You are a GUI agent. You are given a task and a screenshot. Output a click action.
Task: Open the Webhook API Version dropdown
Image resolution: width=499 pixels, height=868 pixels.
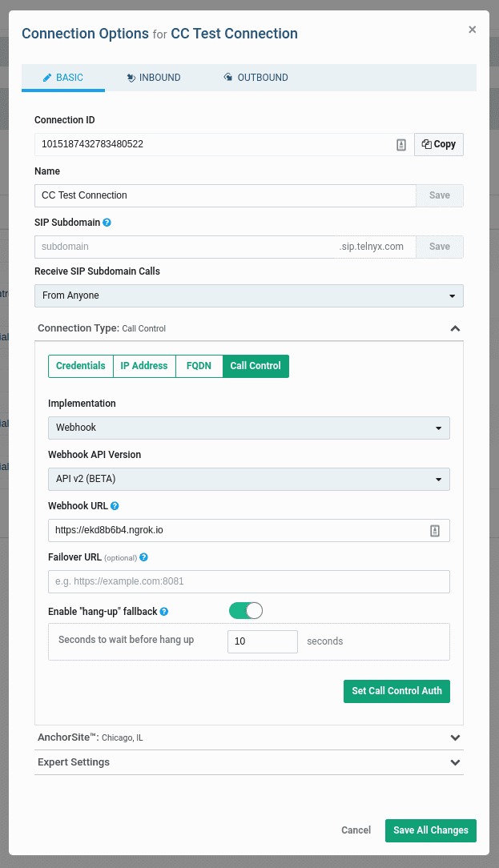coord(248,479)
